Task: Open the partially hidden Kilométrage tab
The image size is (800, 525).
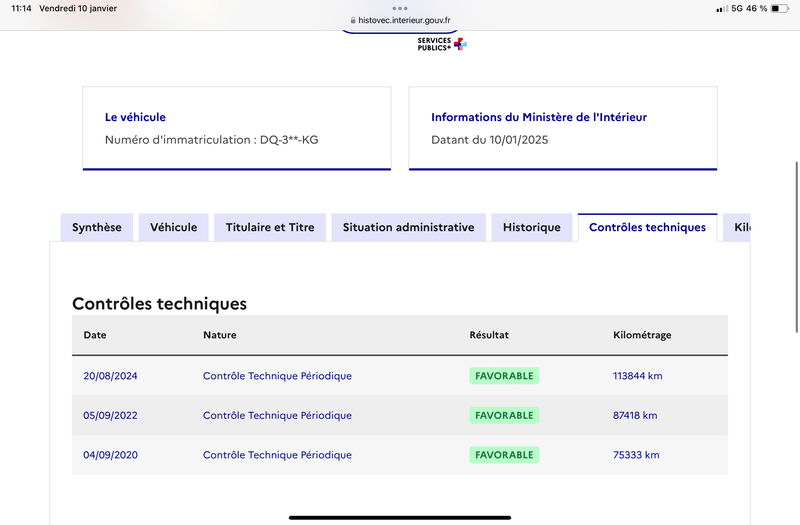Action: (737, 228)
